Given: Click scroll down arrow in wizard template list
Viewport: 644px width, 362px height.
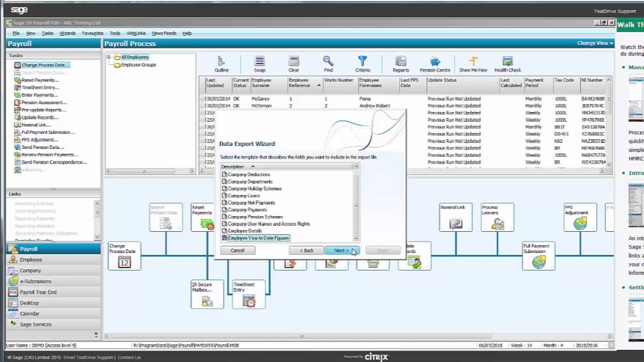Looking at the screenshot, I should pyautogui.click(x=356, y=238).
